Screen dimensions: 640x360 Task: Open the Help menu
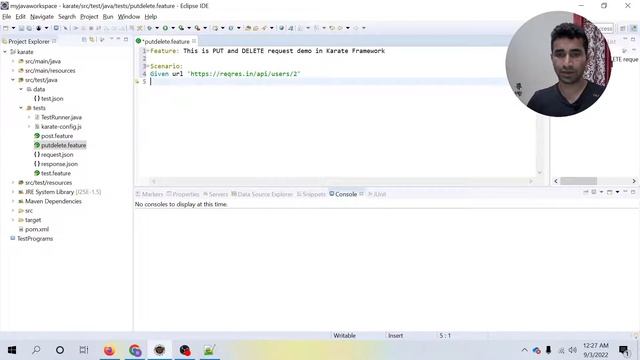point(151,17)
